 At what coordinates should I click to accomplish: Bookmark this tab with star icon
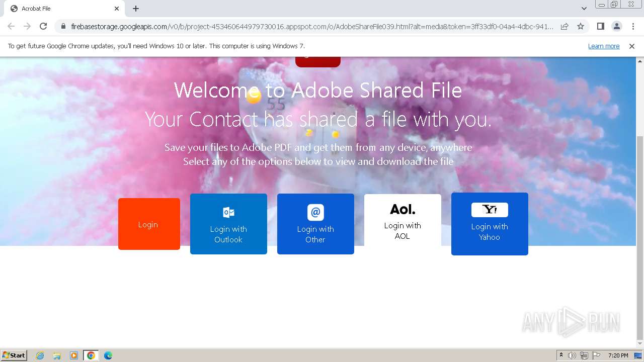581,26
